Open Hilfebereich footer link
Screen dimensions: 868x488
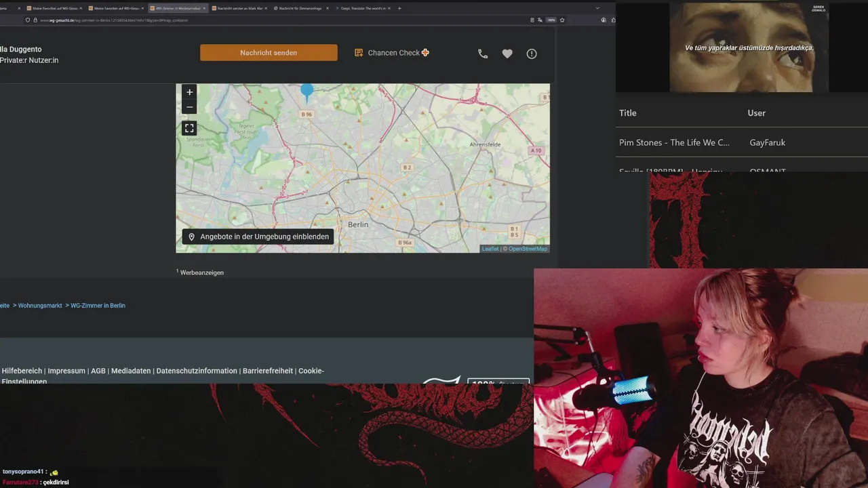(x=22, y=371)
